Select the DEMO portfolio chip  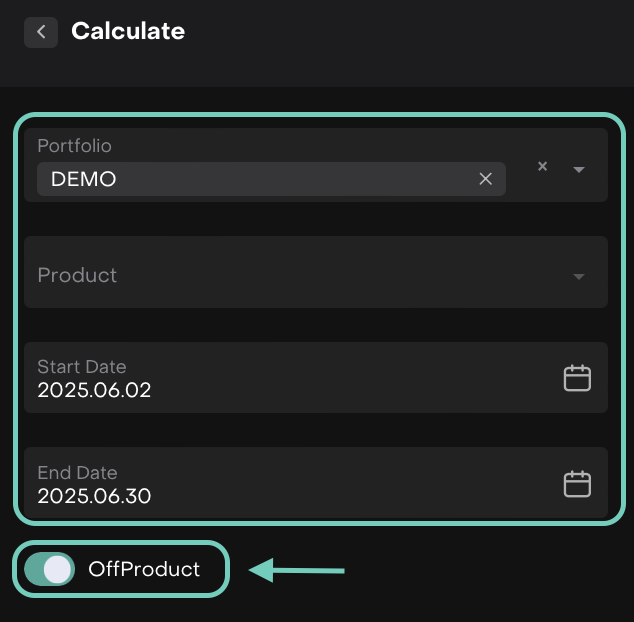coord(84,180)
